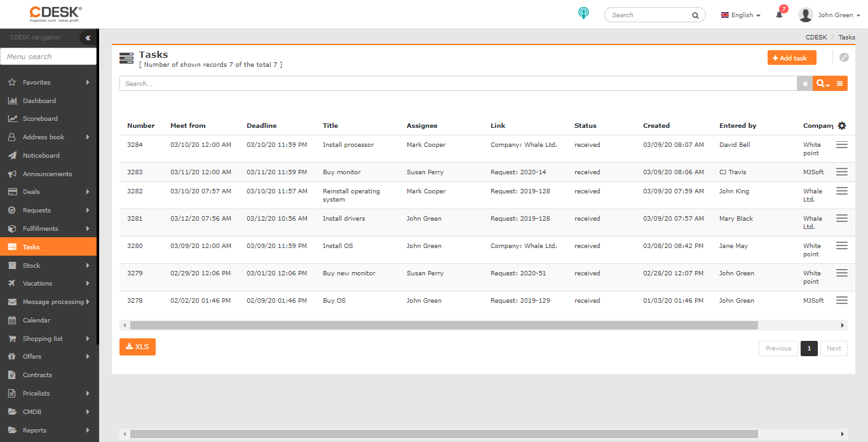Open row menu for task 3281
Screen dimensions: 868x442
coord(842,218)
